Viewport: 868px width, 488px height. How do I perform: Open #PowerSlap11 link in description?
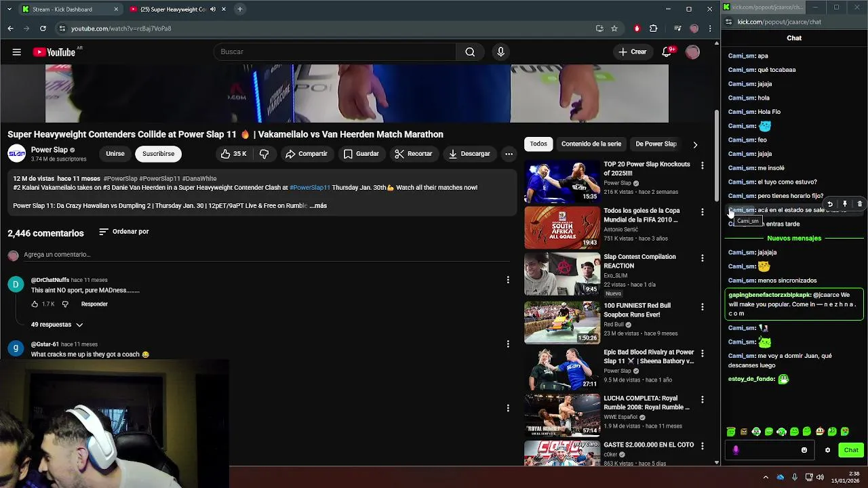[x=310, y=188]
